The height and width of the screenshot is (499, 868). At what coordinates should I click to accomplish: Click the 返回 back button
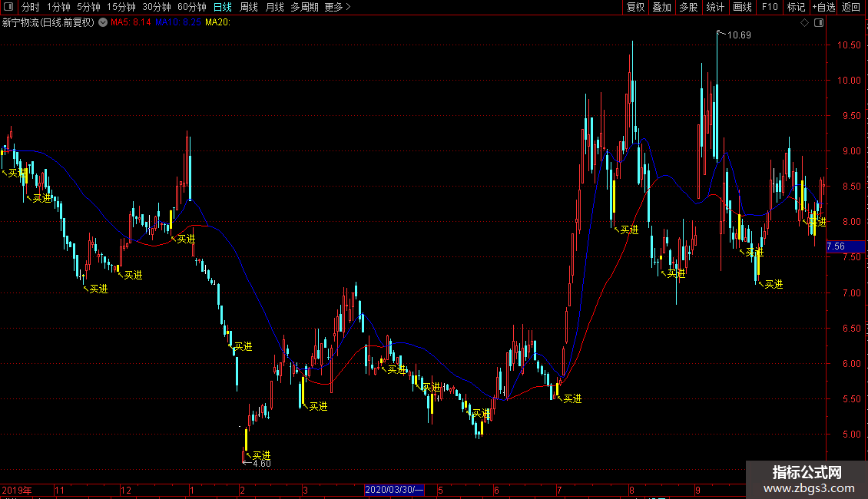851,7
